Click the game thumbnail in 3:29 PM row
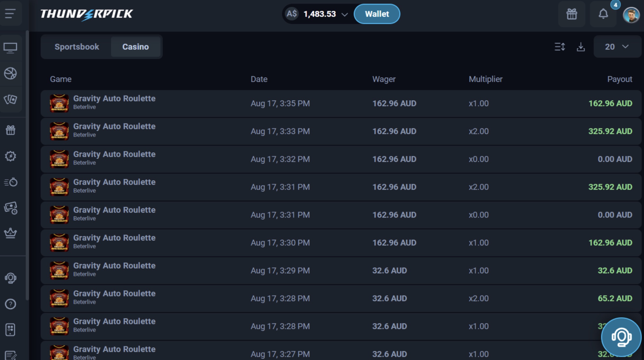This screenshot has height=360, width=644. (x=59, y=270)
